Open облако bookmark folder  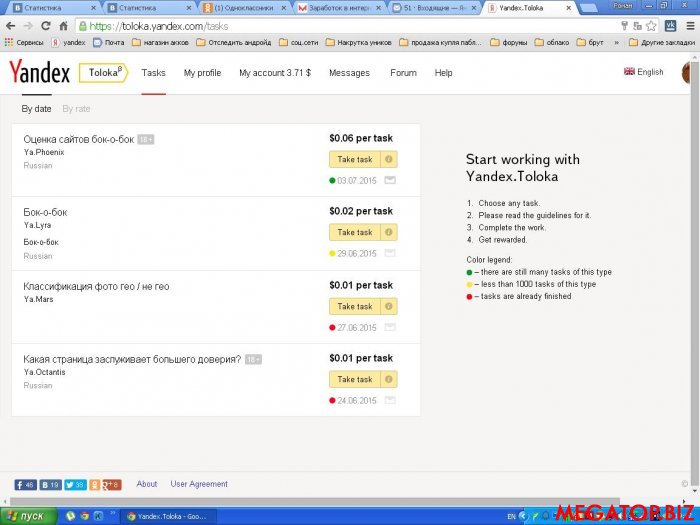coord(552,42)
